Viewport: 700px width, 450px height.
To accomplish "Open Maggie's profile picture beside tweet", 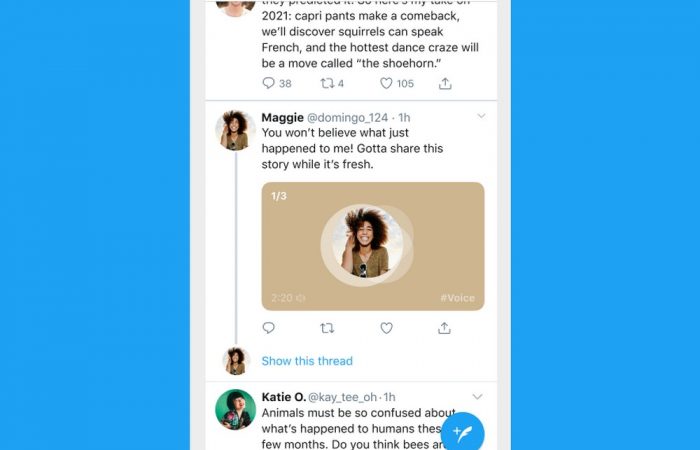I will pos(235,130).
